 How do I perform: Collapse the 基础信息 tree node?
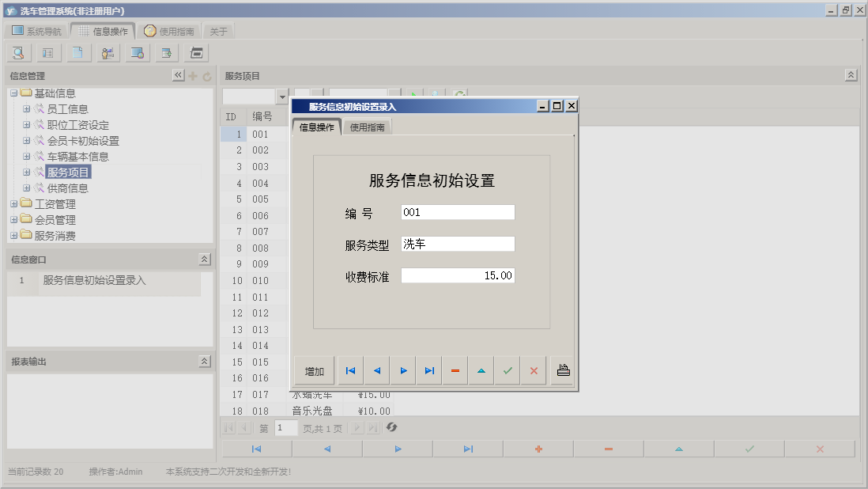pos(14,93)
